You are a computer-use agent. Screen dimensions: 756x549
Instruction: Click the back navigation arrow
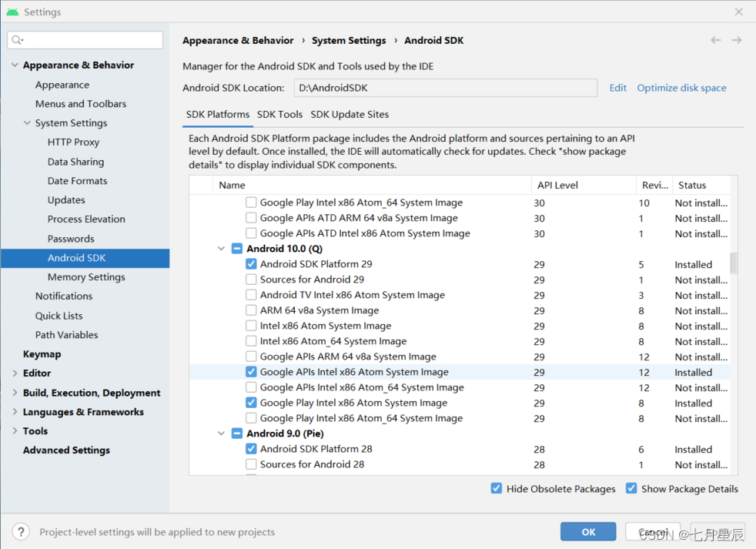click(716, 40)
